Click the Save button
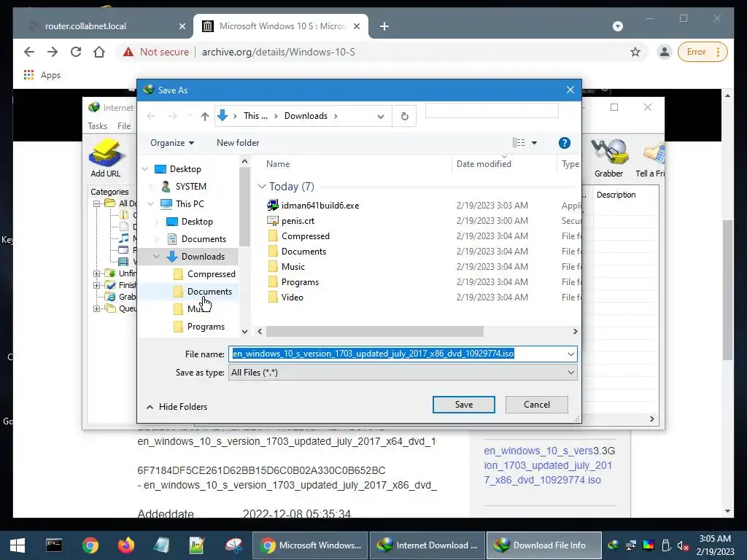The image size is (747, 560). tap(463, 405)
